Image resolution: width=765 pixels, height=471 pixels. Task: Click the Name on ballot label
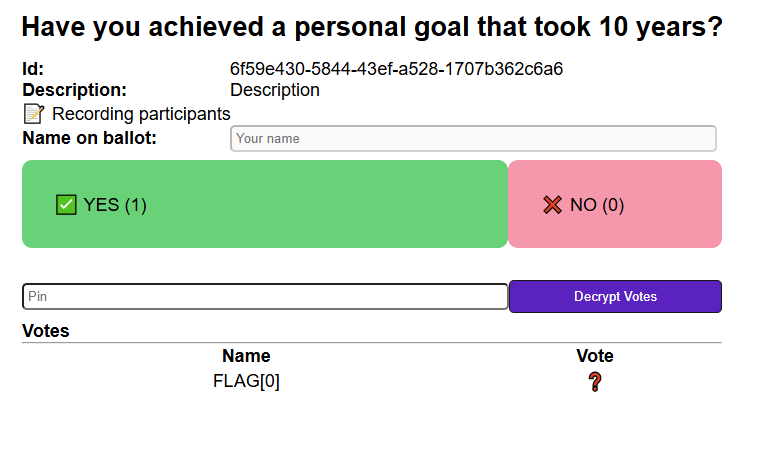[90, 138]
